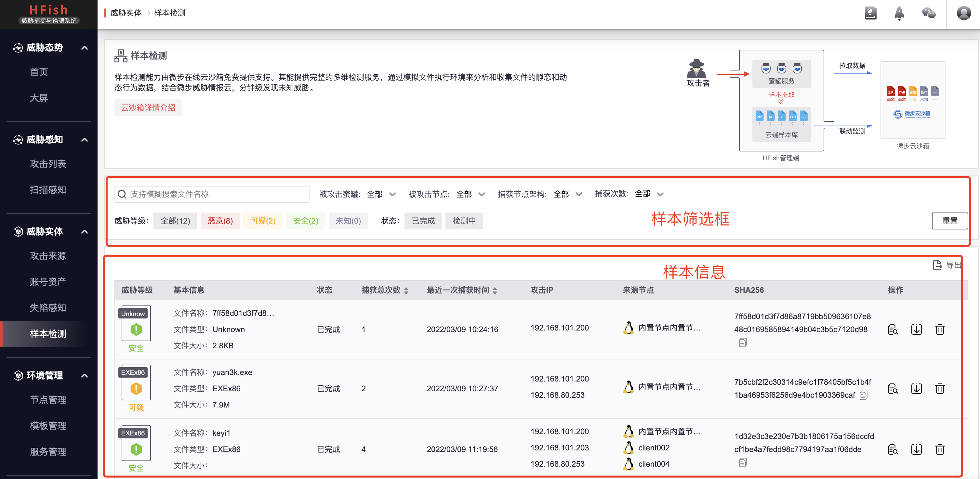This screenshot has width=980, height=479.
Task: View analysis report for yuan3k.exe sample
Action: pos(893,389)
